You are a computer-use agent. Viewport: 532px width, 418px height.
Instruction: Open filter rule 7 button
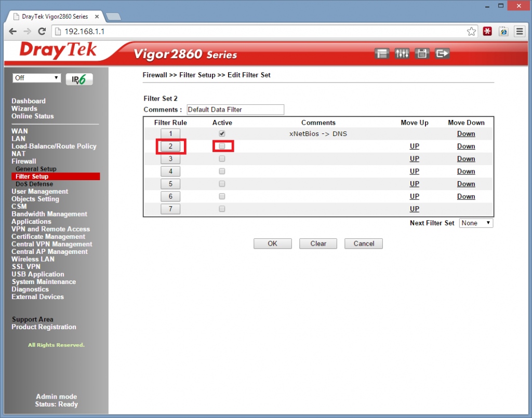pyautogui.click(x=170, y=209)
